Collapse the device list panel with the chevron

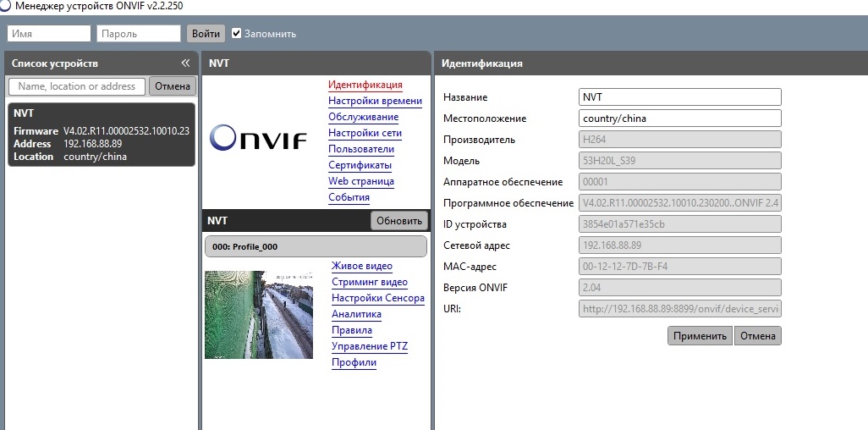tap(185, 63)
